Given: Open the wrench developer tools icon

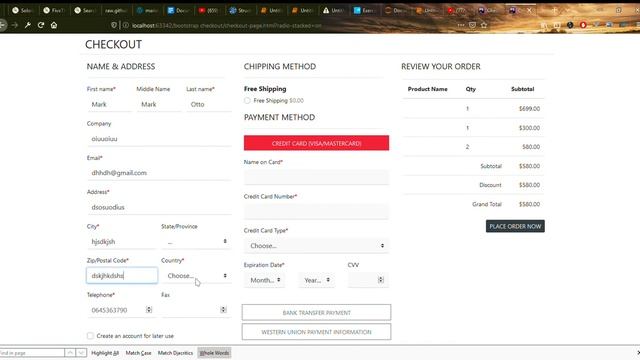Looking at the screenshot, I should tap(28, 25).
